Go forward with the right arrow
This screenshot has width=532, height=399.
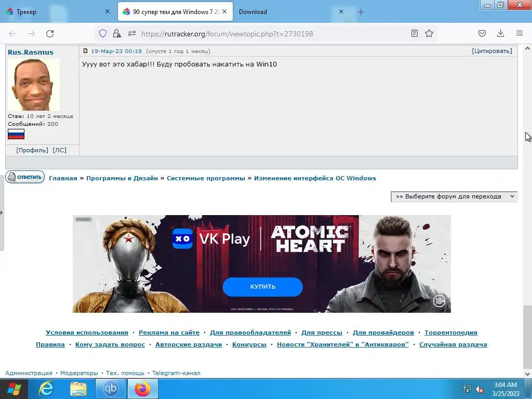[x=31, y=34]
